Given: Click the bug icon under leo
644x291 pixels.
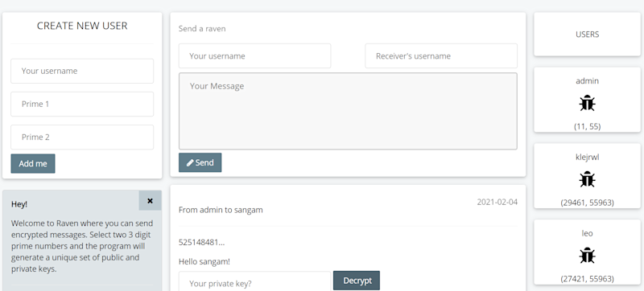Looking at the screenshot, I should coord(588,256).
